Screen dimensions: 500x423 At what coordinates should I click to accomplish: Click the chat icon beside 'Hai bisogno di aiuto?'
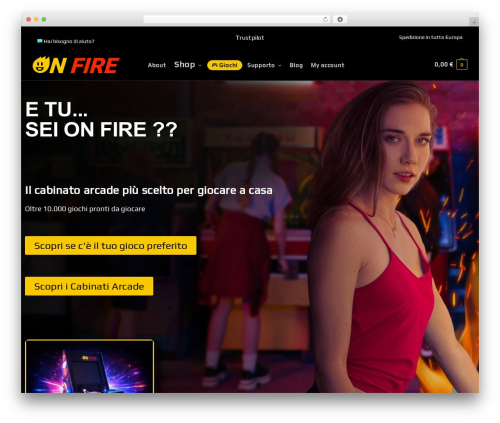[40, 41]
